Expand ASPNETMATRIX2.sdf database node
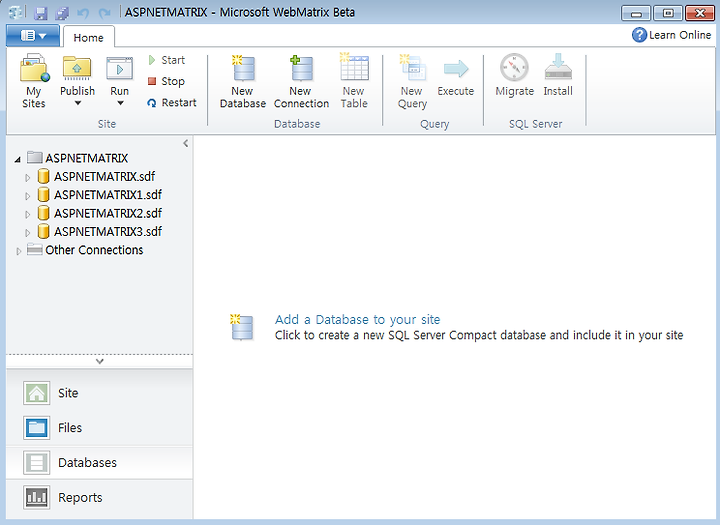 click(27, 214)
